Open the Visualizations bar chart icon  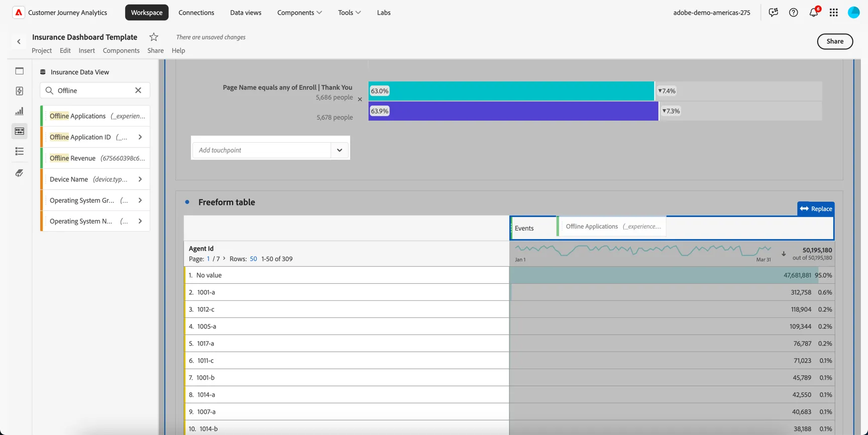(x=20, y=111)
